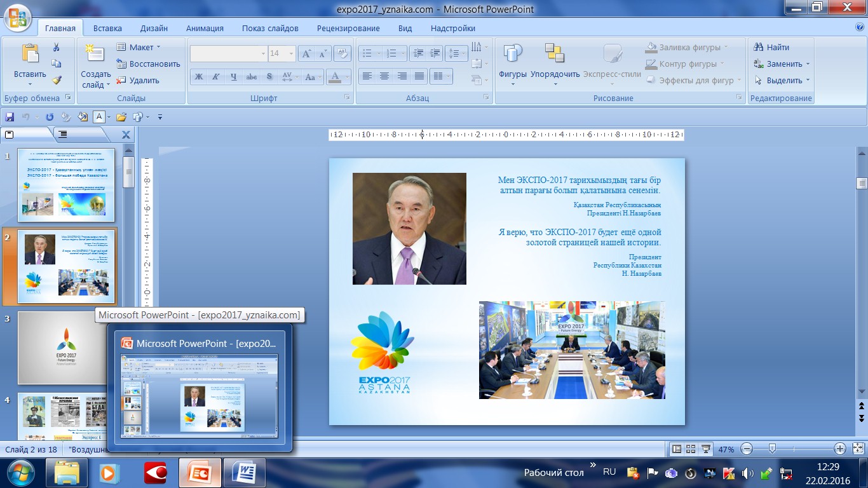Screen dimensions: 868x488
Task: Select slide 1 thumbnail in the slides panel
Action: click(66, 184)
